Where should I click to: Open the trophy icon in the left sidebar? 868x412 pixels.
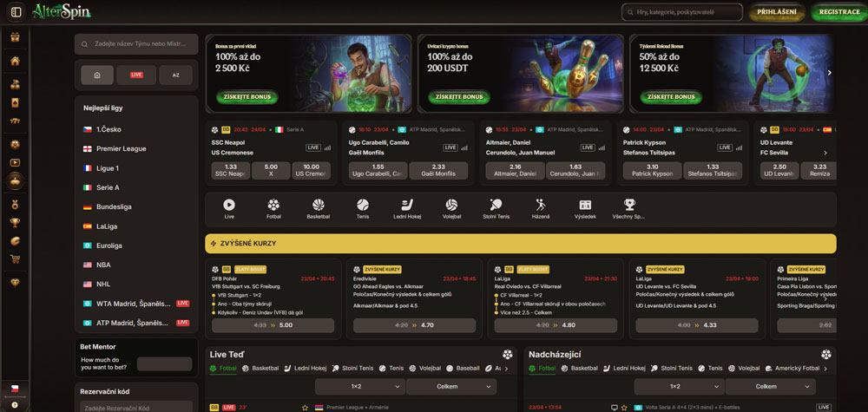pyautogui.click(x=15, y=223)
